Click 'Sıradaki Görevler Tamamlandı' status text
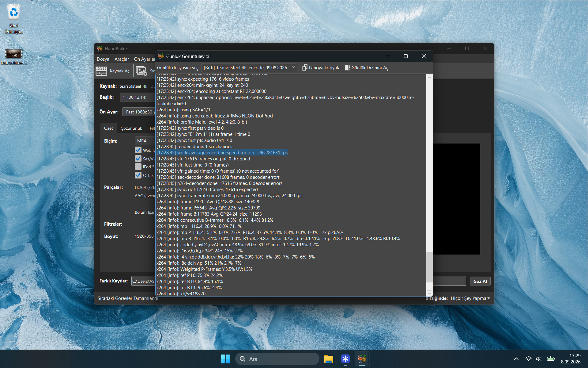 point(128,298)
